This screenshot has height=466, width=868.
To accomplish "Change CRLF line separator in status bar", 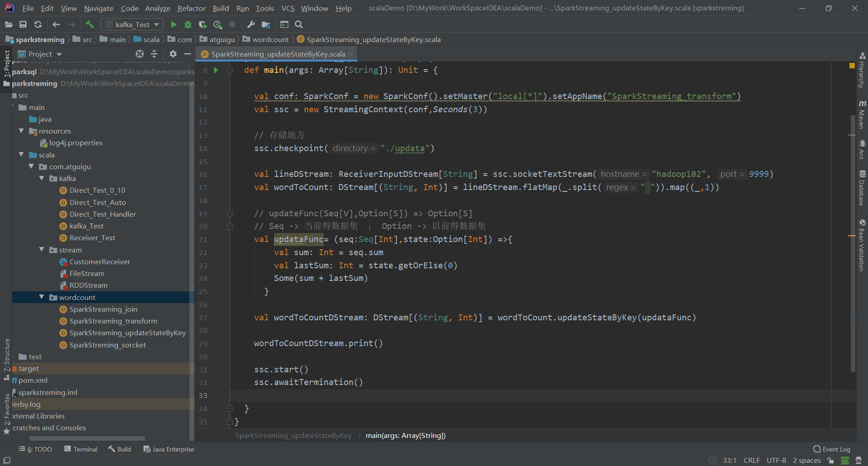I will pos(751,460).
